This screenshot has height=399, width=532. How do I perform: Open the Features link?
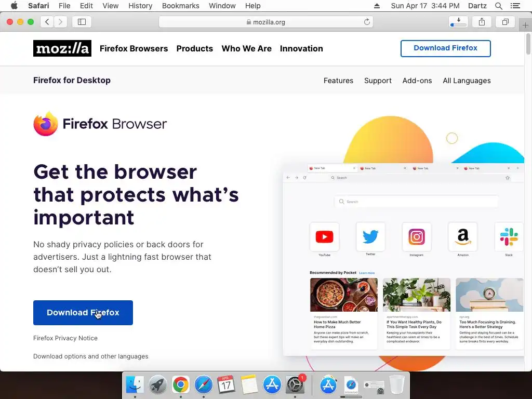(338, 81)
